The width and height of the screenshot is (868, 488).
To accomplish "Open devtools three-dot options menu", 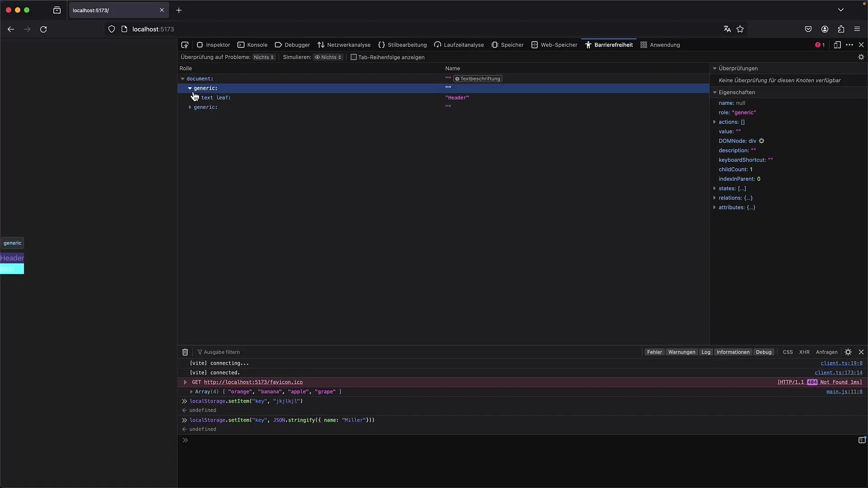I will [849, 45].
